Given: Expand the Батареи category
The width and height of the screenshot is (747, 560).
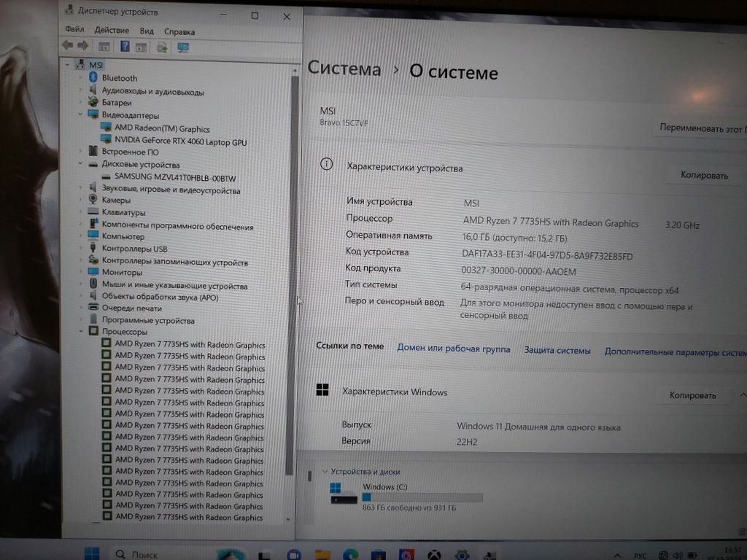Looking at the screenshot, I should [80, 104].
